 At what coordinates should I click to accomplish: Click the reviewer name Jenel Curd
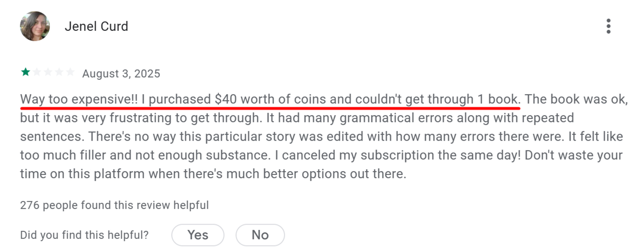[96, 26]
